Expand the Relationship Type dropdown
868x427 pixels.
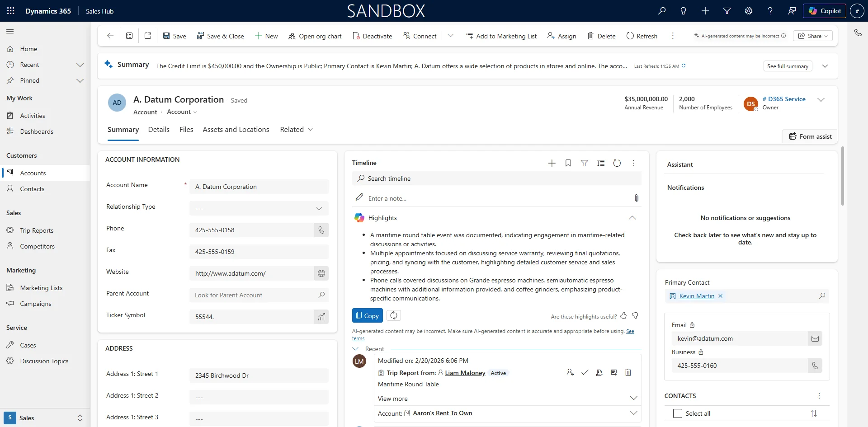pos(319,208)
